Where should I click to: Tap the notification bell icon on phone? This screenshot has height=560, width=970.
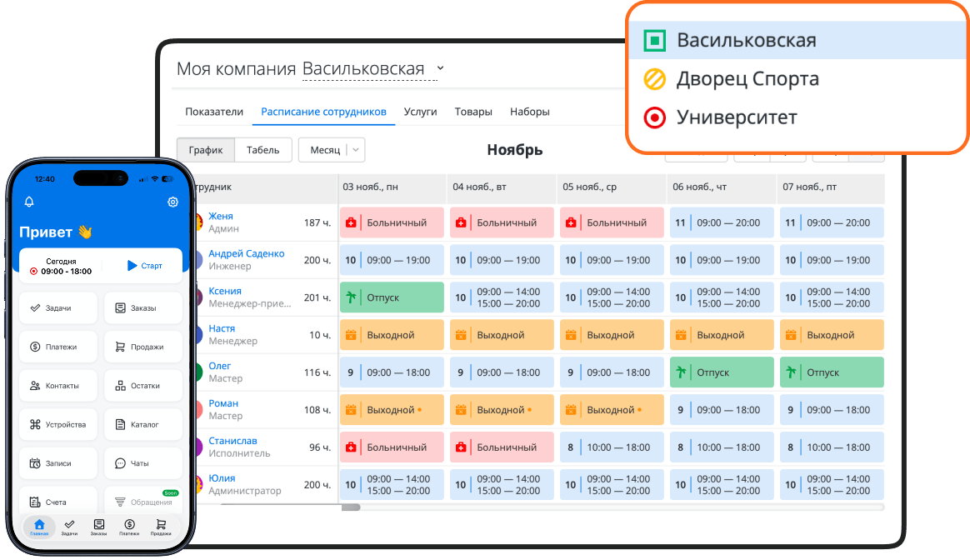[x=29, y=202]
